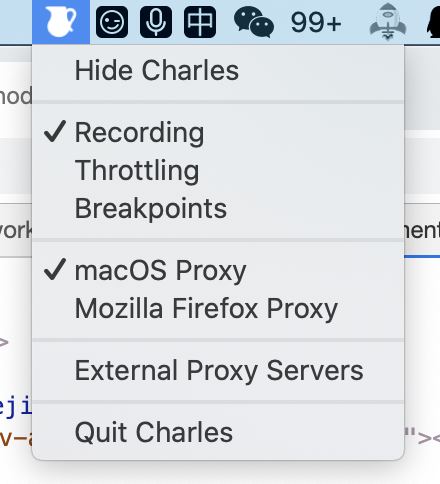Click the Charles pitcher menu bar icon
Screen dimensions: 440x484
click(x=61, y=22)
